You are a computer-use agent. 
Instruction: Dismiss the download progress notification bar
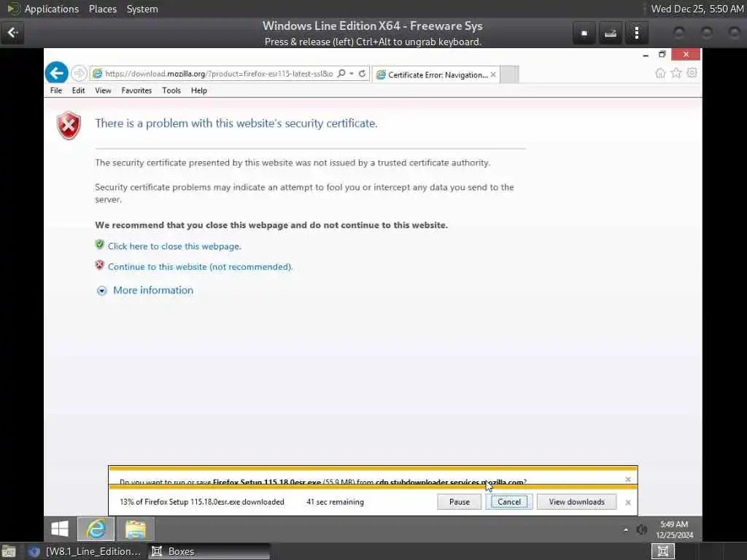(628, 502)
